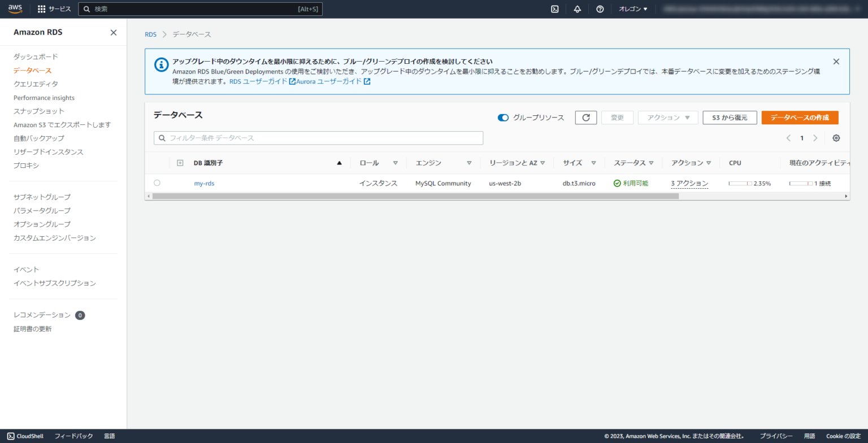This screenshot has width=868, height=443.
Task: Open the my-rds database details link
Action: tap(204, 183)
